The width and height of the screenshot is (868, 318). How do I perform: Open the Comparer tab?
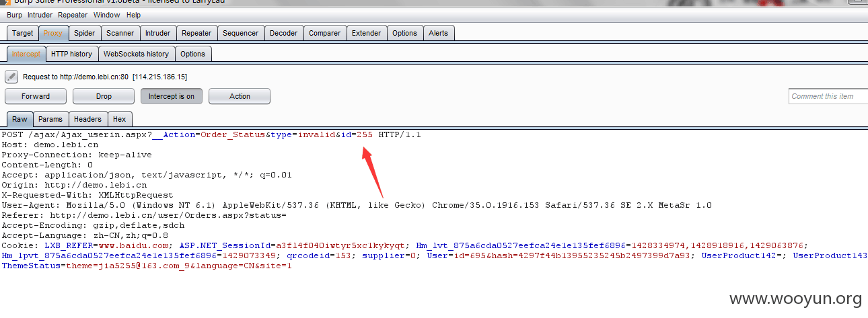[325, 33]
